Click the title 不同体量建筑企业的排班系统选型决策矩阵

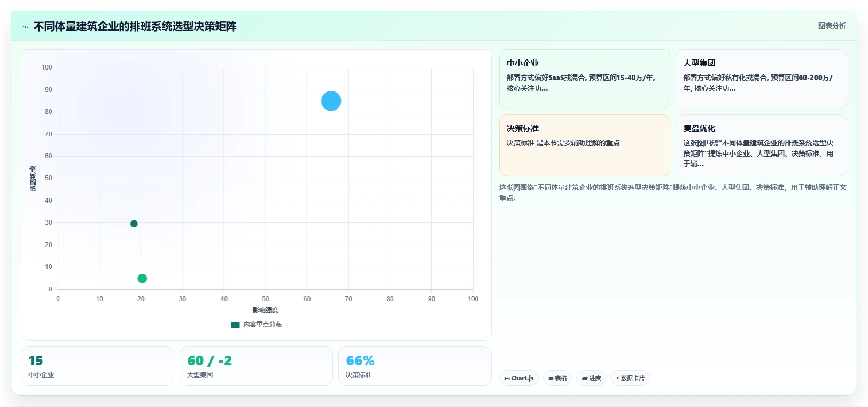[135, 26]
